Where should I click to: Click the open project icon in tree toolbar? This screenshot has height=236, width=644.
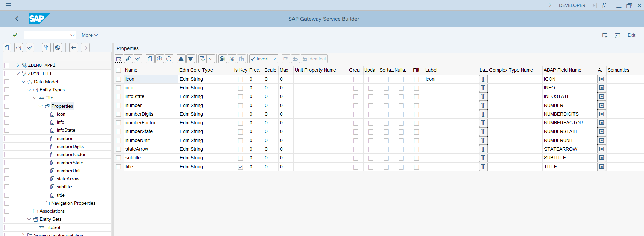click(19, 48)
